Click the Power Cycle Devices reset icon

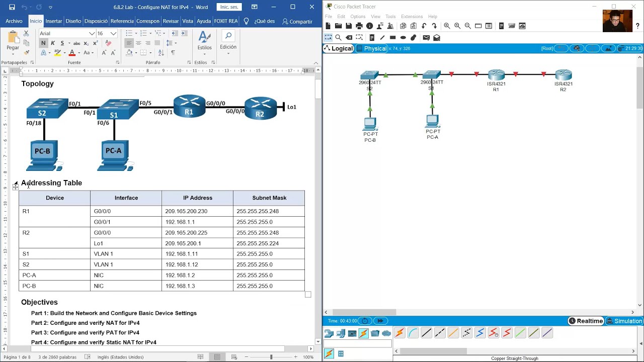365,321
